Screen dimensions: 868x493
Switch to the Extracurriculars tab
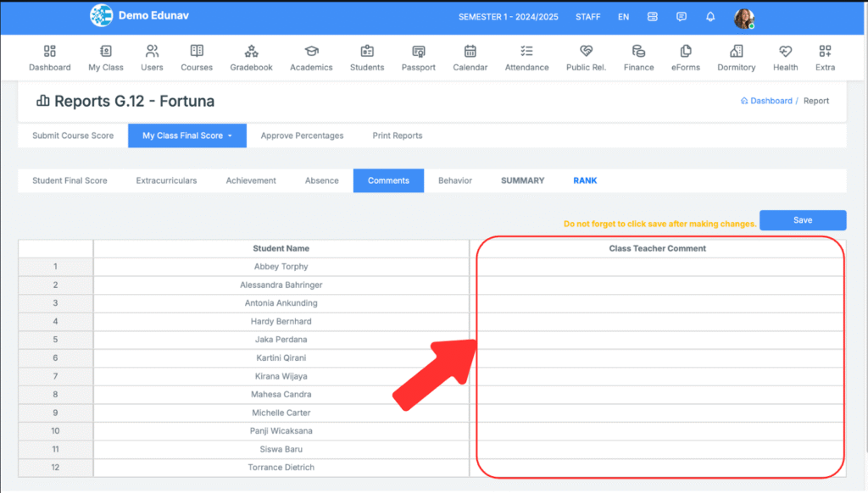pos(166,180)
